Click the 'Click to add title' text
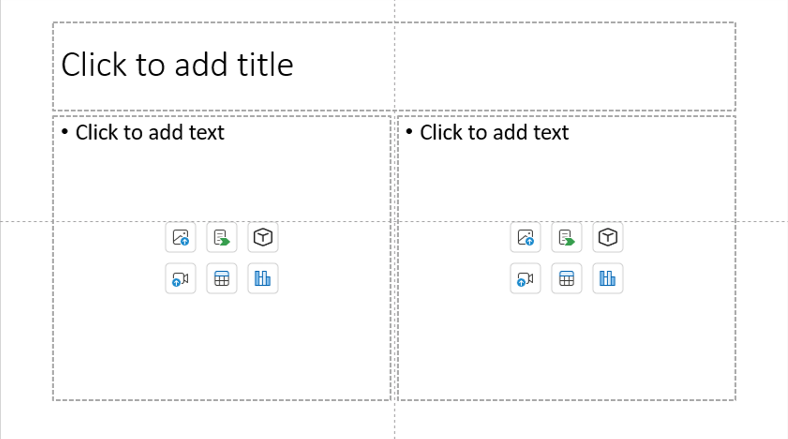This screenshot has height=439, width=788. pyautogui.click(x=177, y=65)
